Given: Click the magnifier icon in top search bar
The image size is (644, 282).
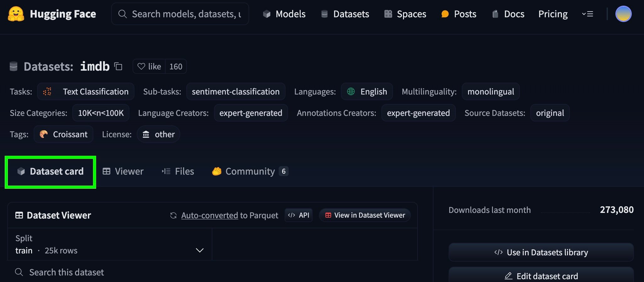Looking at the screenshot, I should (122, 14).
